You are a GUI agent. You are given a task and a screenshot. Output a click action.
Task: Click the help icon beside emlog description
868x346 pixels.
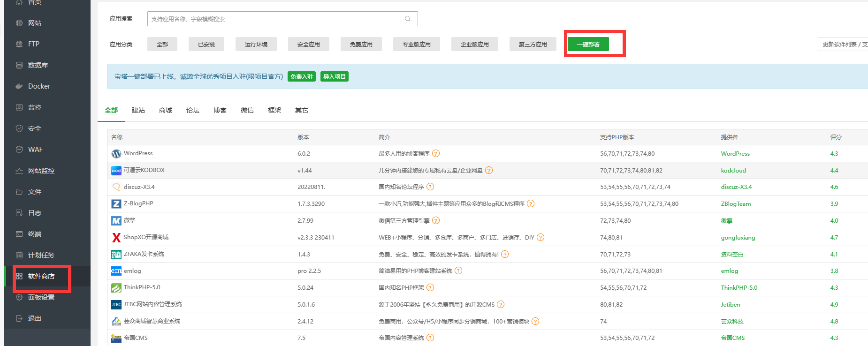pos(458,271)
